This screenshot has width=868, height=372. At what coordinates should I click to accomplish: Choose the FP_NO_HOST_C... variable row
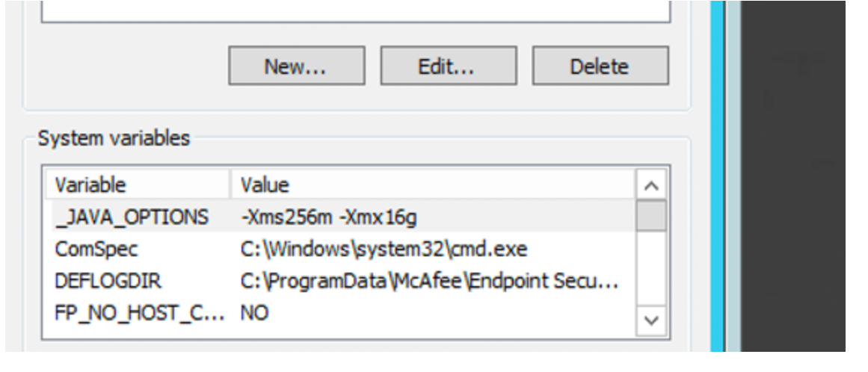139,313
